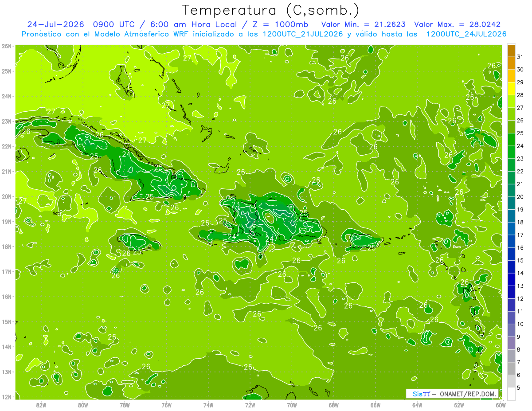Click the ONAMET/REP.DOM. credit label
532x411 pixels.
[x=468, y=394]
